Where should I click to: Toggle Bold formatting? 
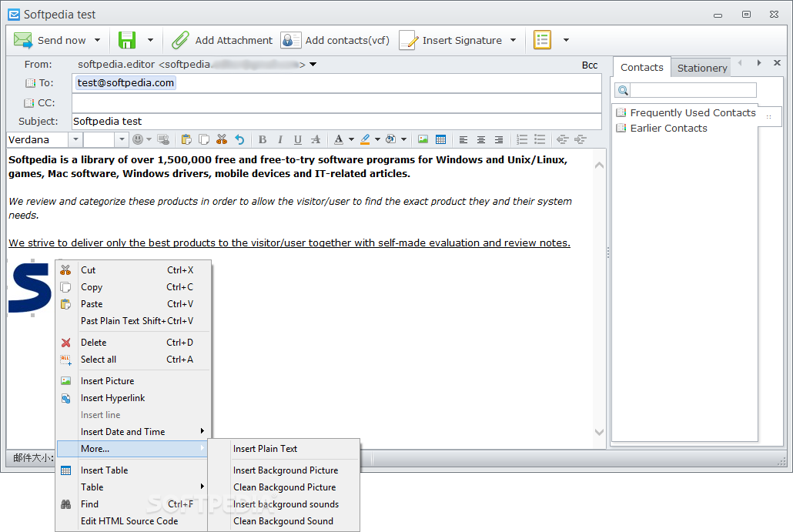262,139
